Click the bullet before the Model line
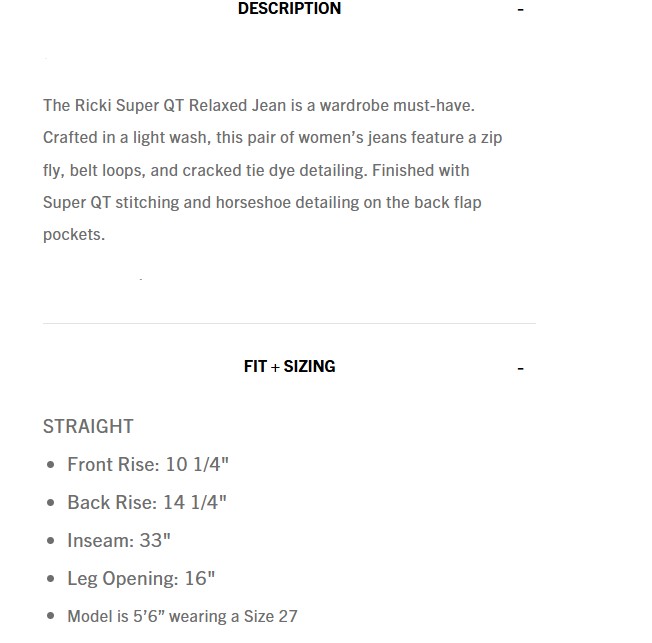This screenshot has height=643, width=652. 51,617
